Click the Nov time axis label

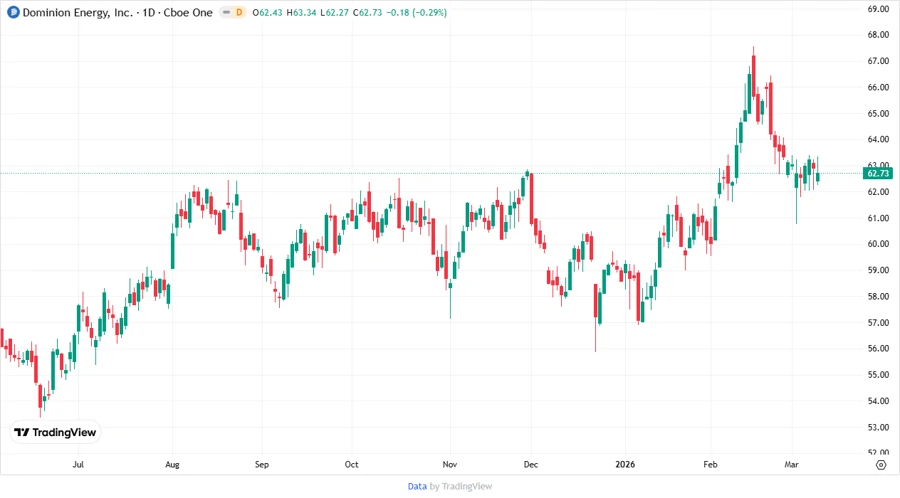(449, 464)
